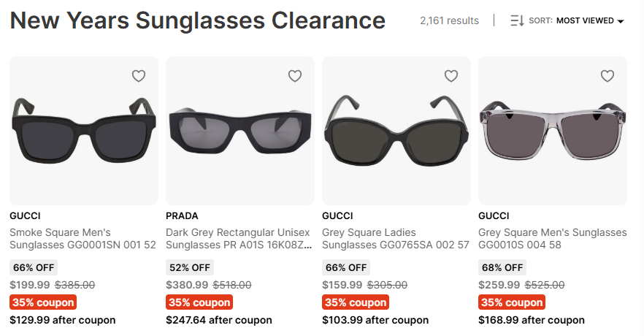
Task: Open Grey Square Men's Sunglasses GG0010S link
Action: coord(552,239)
